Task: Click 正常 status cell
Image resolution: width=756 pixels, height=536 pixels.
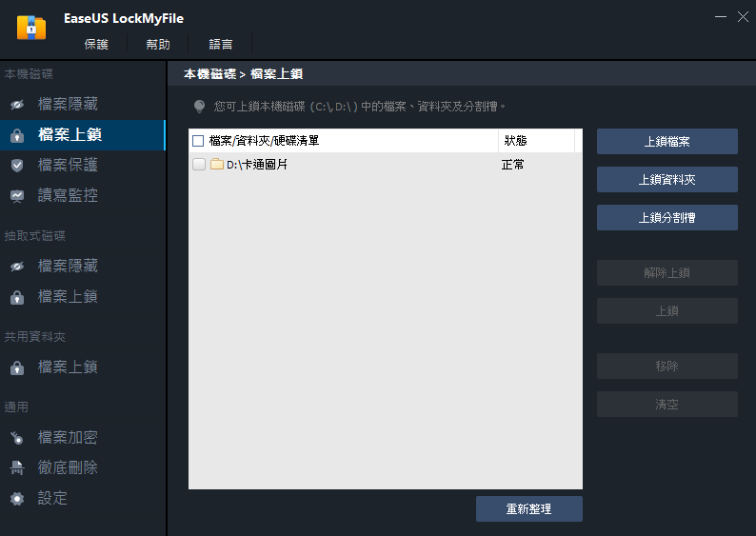Action: click(512, 165)
